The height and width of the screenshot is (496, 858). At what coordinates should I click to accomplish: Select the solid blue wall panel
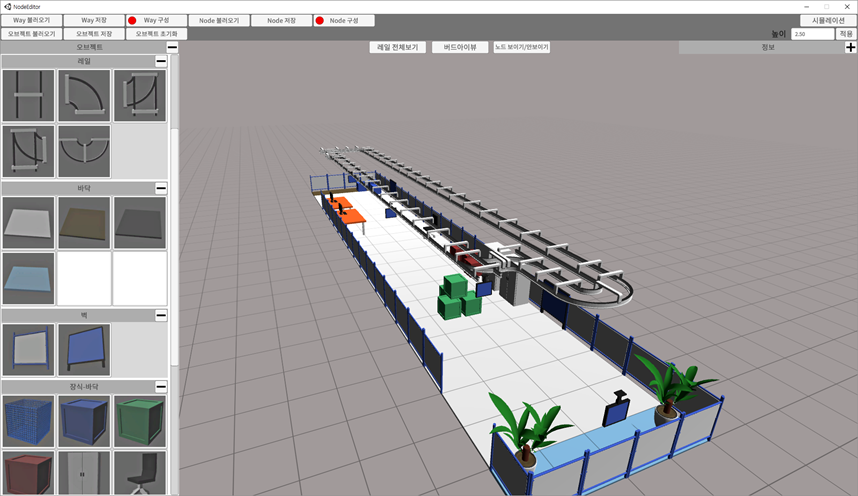84,350
